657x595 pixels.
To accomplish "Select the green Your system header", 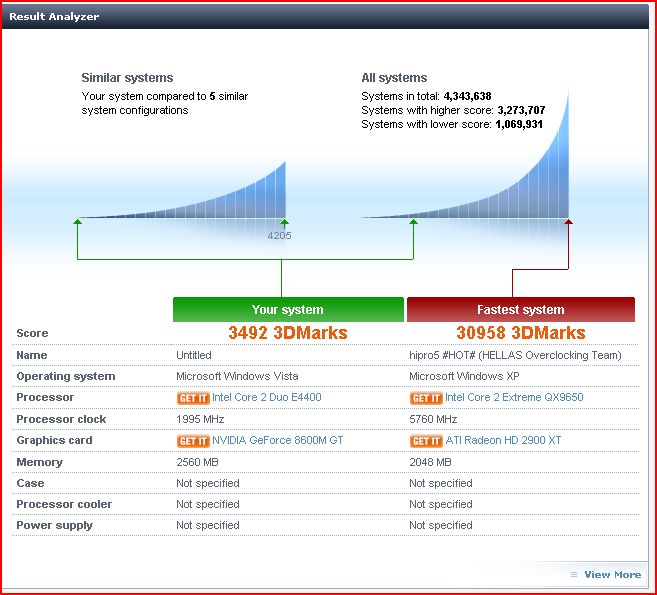I will pyautogui.click(x=288, y=310).
